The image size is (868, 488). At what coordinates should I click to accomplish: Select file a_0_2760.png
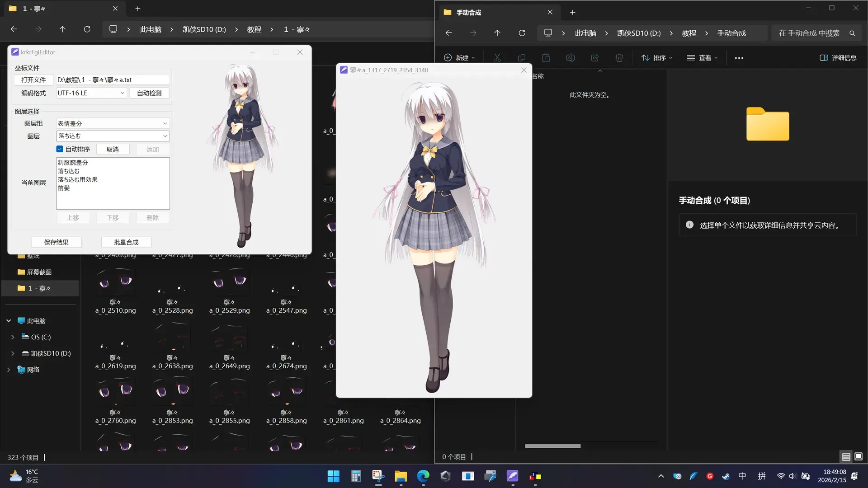coord(115,400)
